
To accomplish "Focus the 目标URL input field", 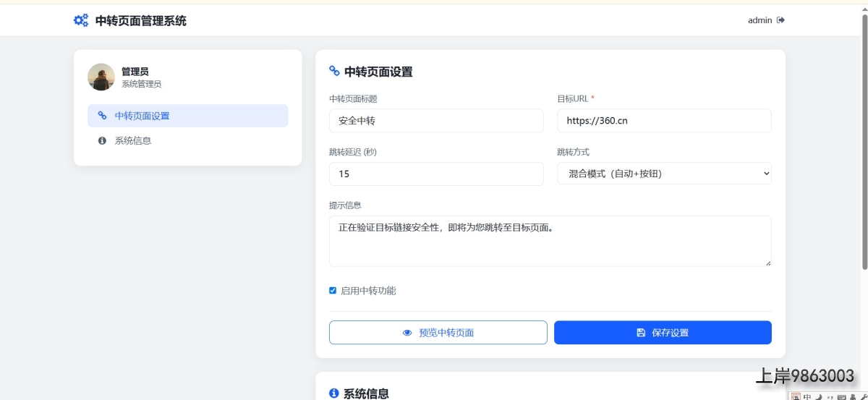I will click(663, 121).
